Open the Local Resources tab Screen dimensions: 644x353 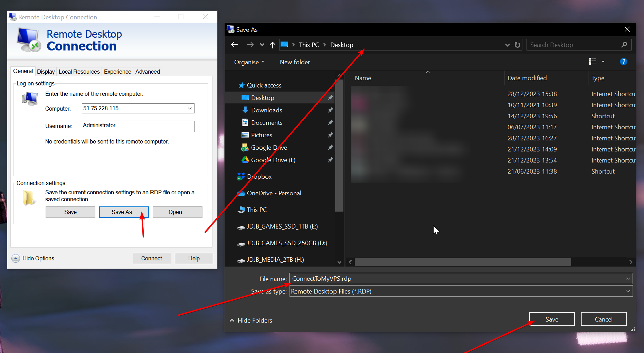coord(79,72)
